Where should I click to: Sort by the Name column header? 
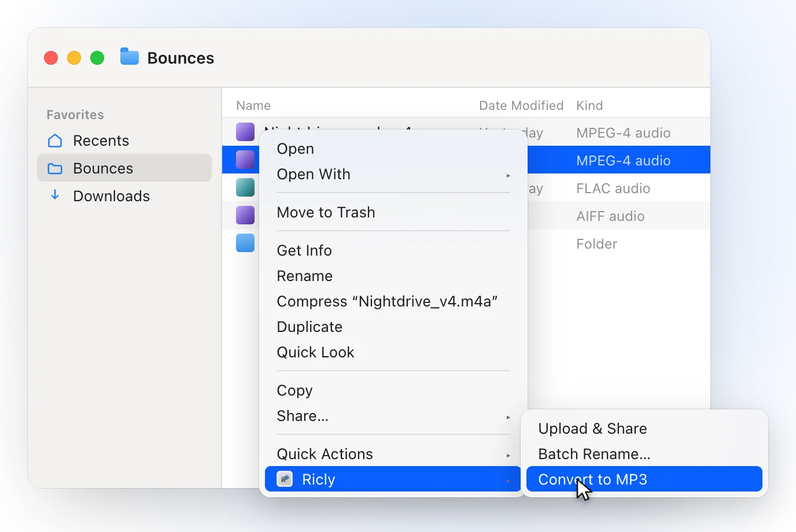click(253, 105)
